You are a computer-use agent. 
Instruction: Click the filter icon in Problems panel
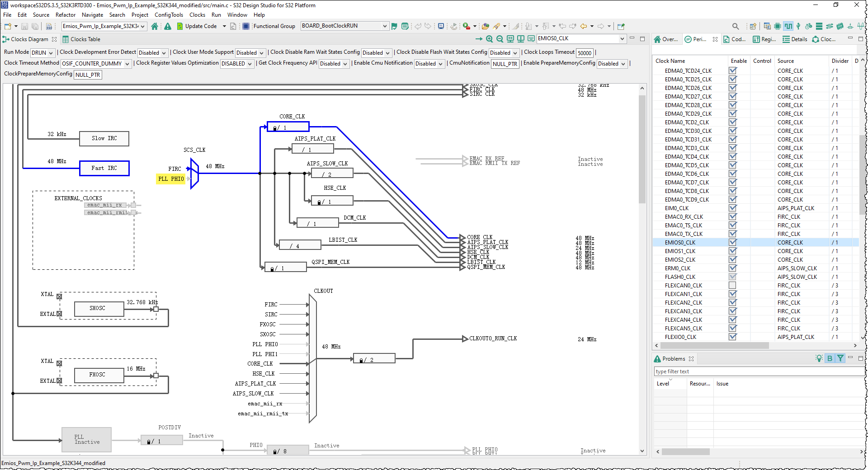[840, 358]
